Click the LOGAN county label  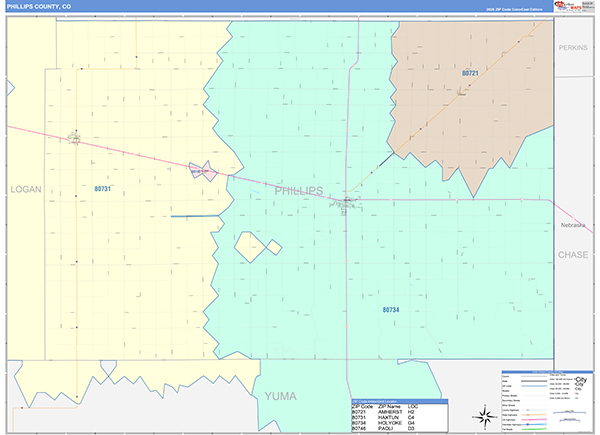point(26,189)
